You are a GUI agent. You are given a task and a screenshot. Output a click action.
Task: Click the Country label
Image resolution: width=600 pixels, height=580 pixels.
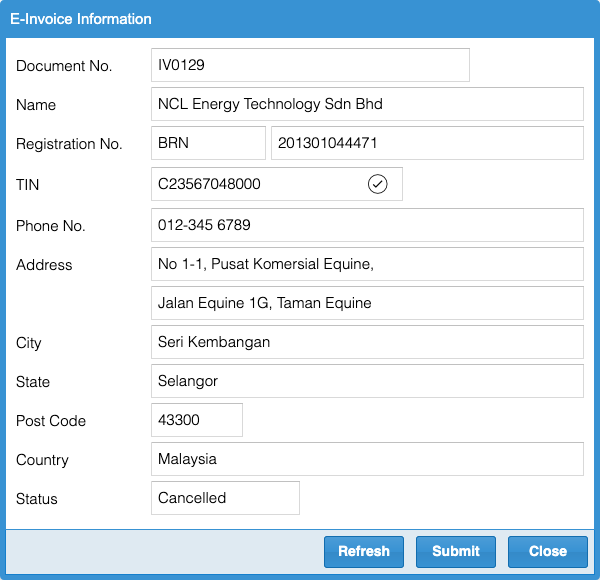(42, 460)
